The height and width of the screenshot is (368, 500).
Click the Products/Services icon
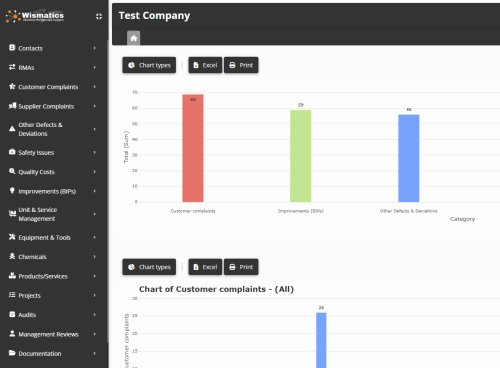(x=12, y=276)
